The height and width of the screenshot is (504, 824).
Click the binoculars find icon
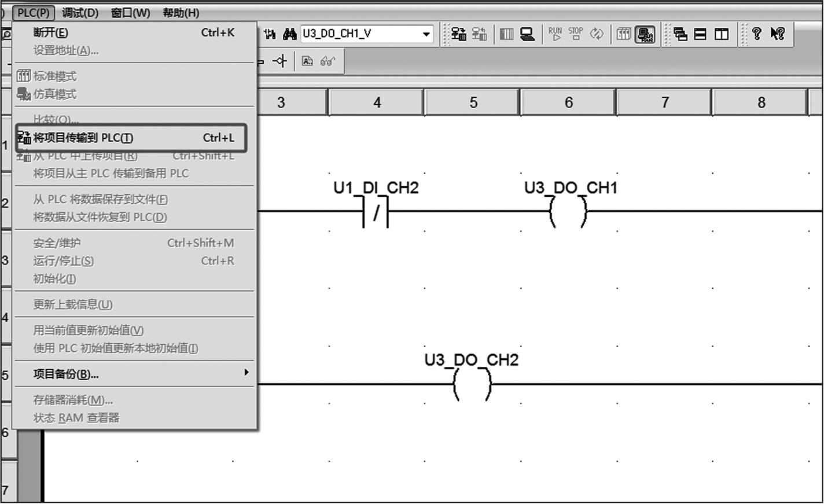[x=289, y=34]
